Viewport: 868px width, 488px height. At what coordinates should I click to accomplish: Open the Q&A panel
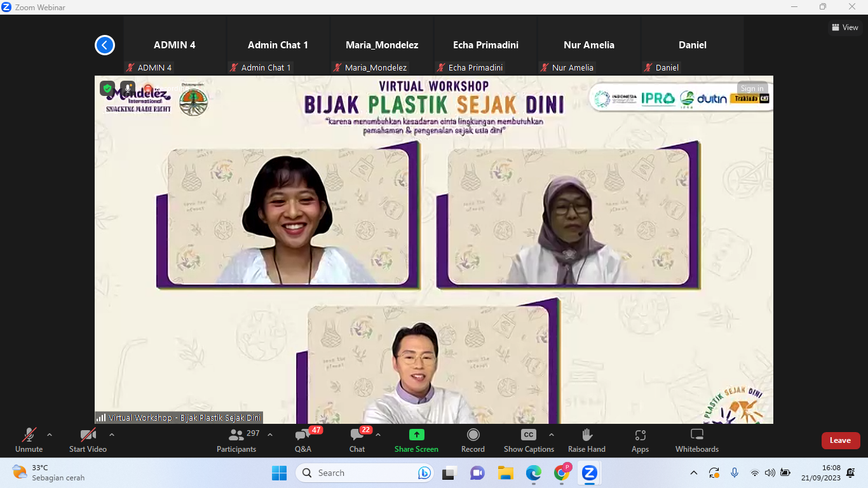tap(303, 440)
